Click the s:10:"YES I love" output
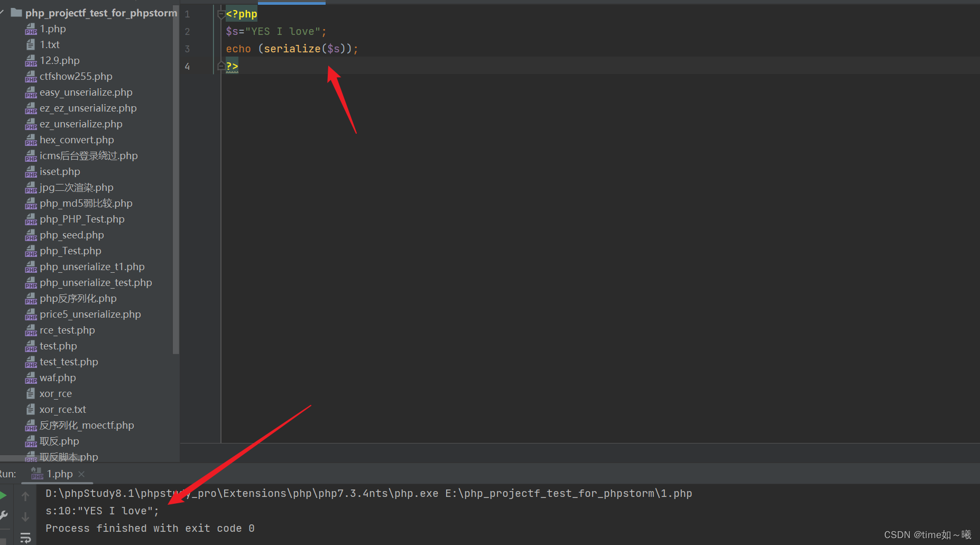The width and height of the screenshot is (980, 545). (x=102, y=511)
